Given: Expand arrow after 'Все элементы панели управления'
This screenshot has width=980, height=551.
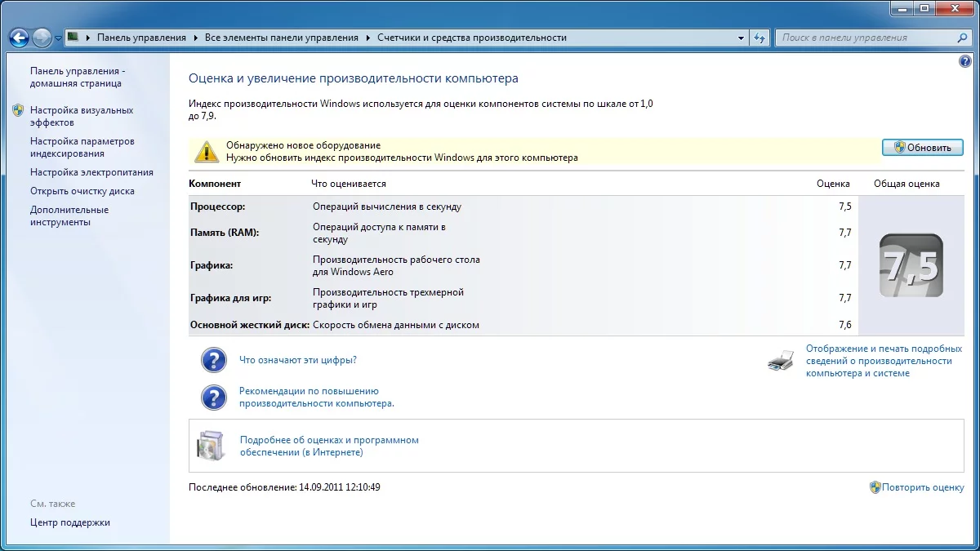Looking at the screenshot, I should [x=367, y=38].
